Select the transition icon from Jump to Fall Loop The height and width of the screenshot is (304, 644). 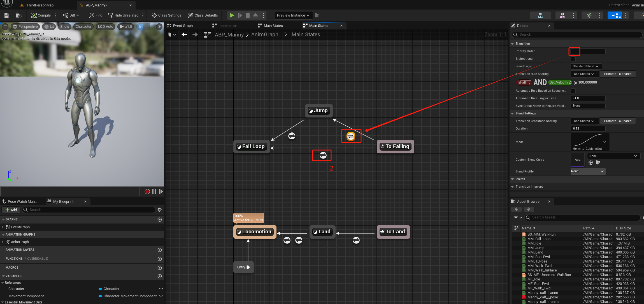[292, 136]
